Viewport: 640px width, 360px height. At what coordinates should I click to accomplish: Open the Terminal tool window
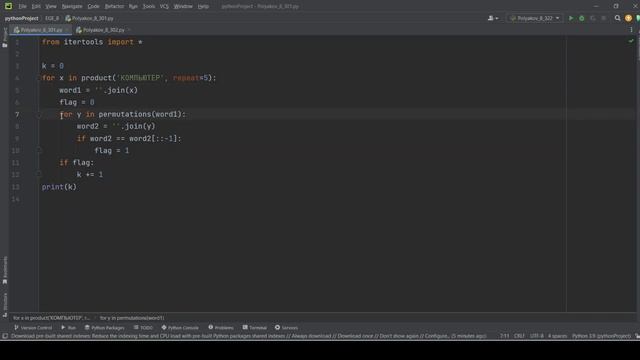pos(254,327)
